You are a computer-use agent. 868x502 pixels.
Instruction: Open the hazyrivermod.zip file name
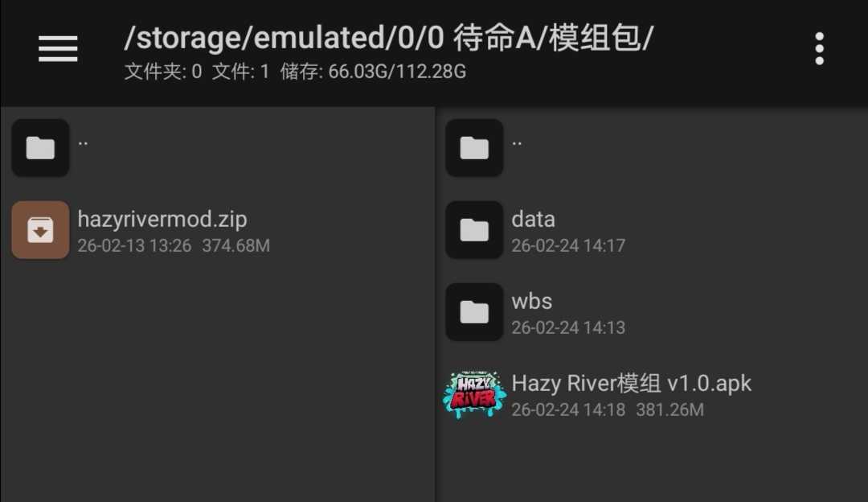pyautogui.click(x=162, y=220)
